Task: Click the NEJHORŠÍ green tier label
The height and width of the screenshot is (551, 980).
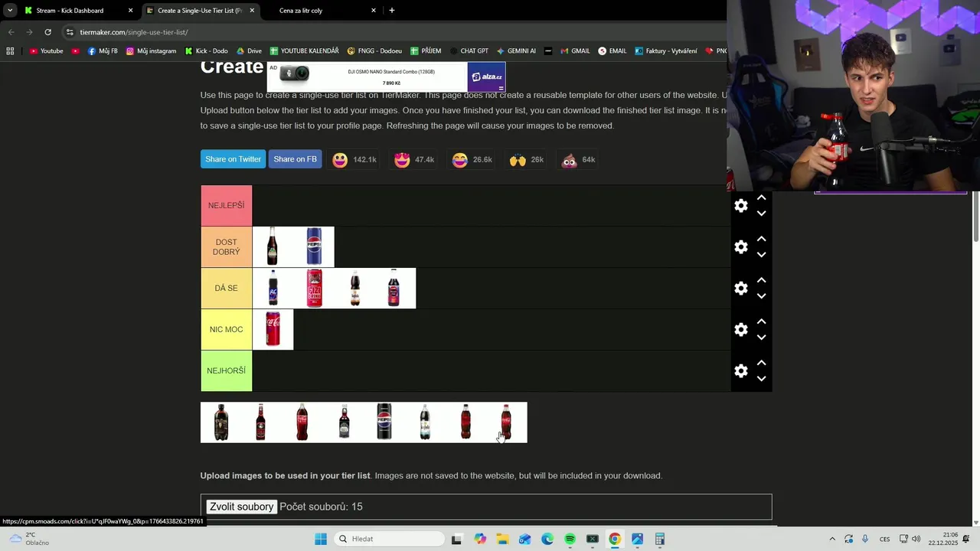Action: click(227, 371)
